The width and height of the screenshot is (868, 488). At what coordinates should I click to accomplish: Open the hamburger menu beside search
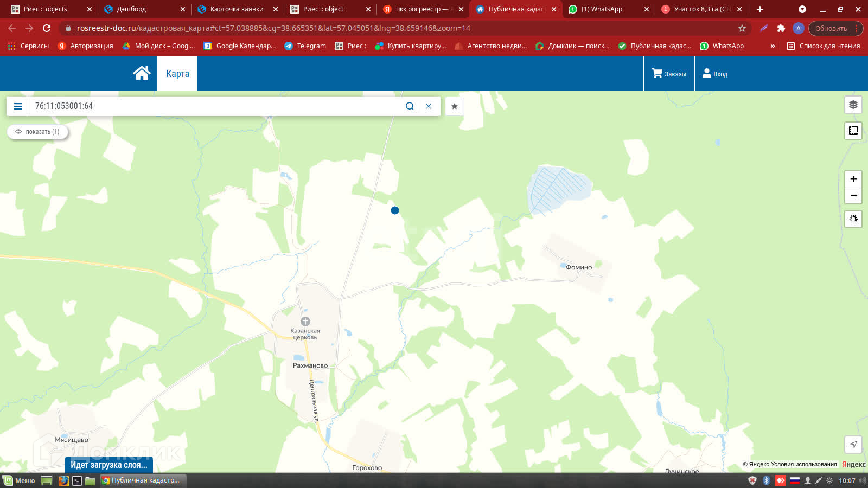tap(18, 106)
